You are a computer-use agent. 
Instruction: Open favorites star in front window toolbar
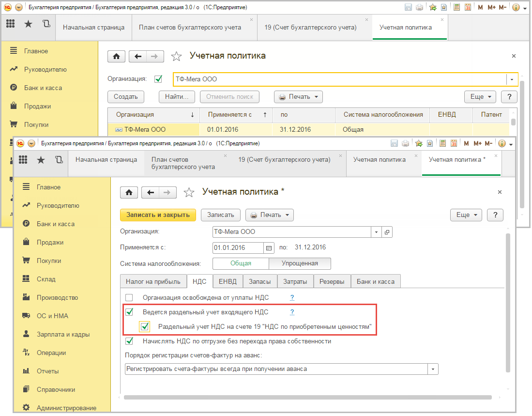[41, 160]
